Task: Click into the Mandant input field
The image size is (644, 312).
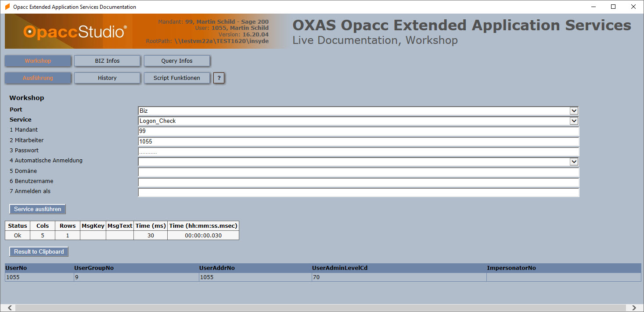Action: (x=359, y=131)
